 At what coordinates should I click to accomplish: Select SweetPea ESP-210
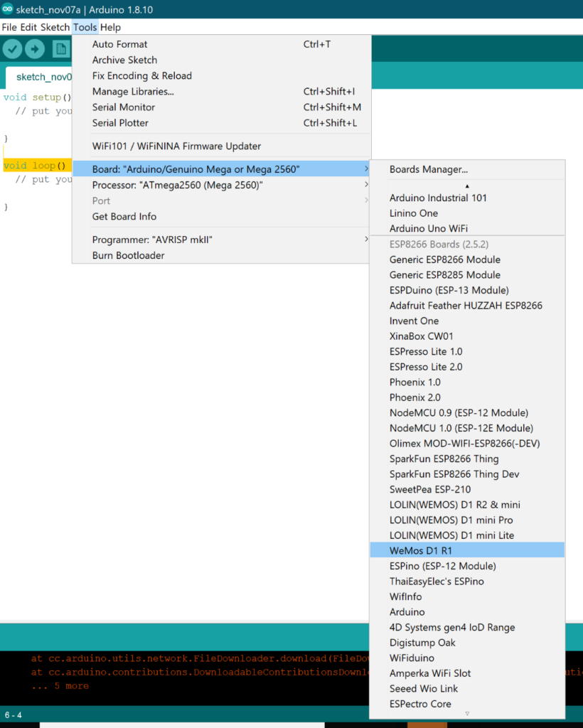[x=467, y=489]
